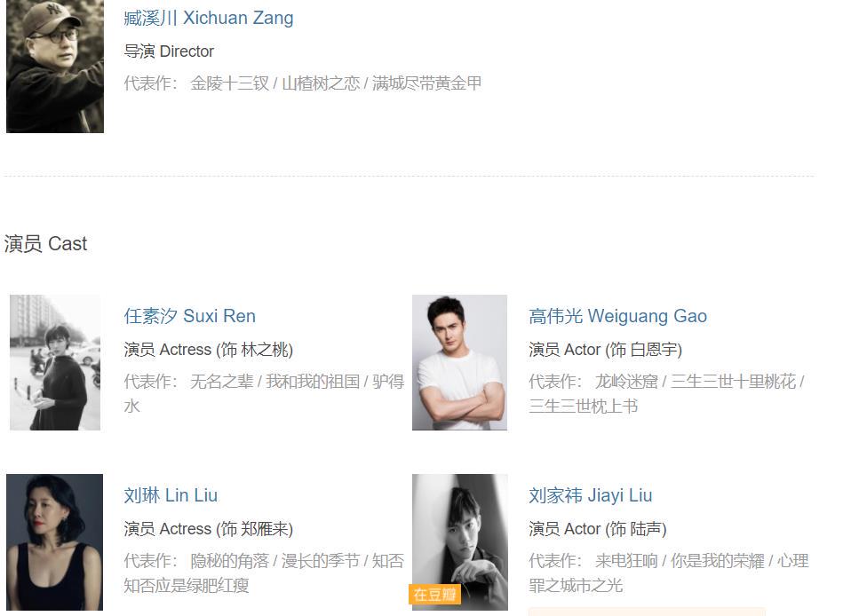The width and height of the screenshot is (843, 616).
Task: Click Jiayi Liu's black-and-white photo
Action: (x=459, y=541)
